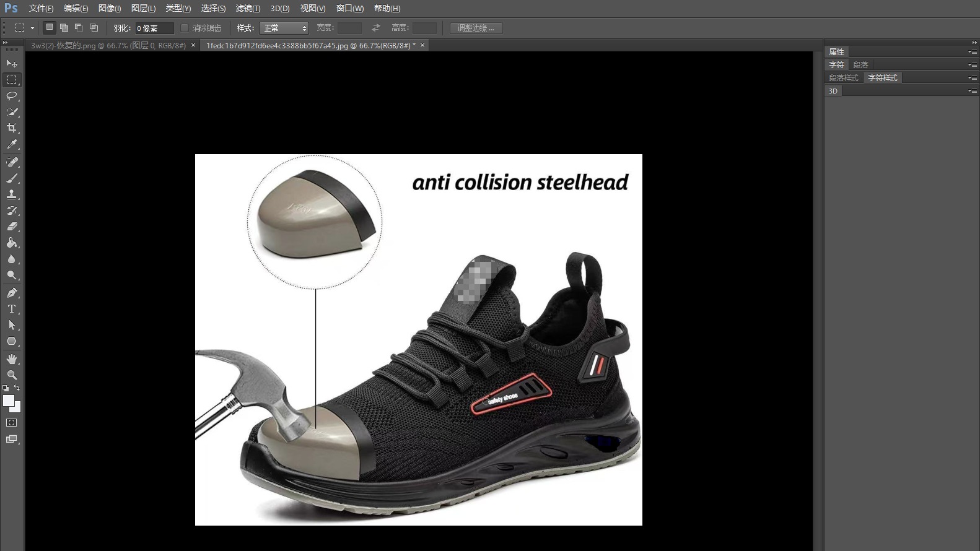Open the 图像 menu
980x551 pixels.
pyautogui.click(x=110, y=8)
